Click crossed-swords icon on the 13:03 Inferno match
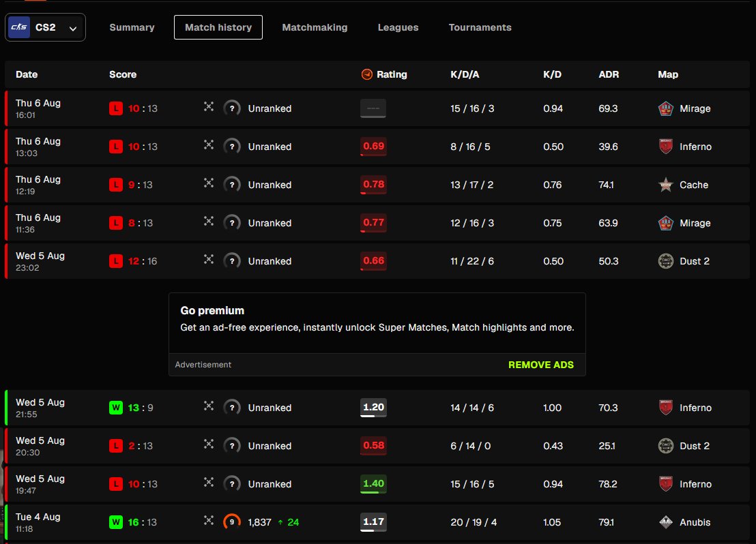Viewport: 756px width, 544px height. [208, 145]
